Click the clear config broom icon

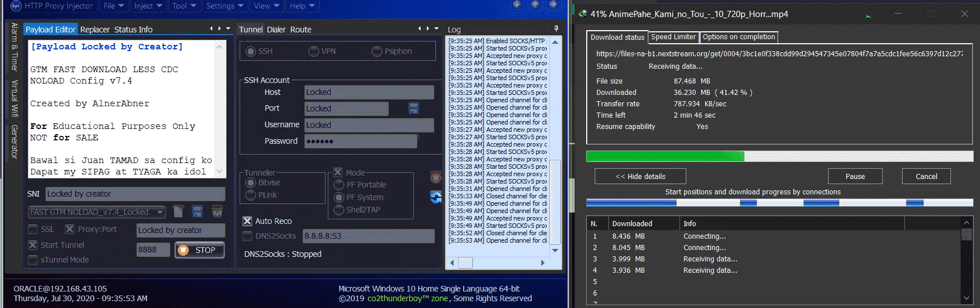pos(217,212)
